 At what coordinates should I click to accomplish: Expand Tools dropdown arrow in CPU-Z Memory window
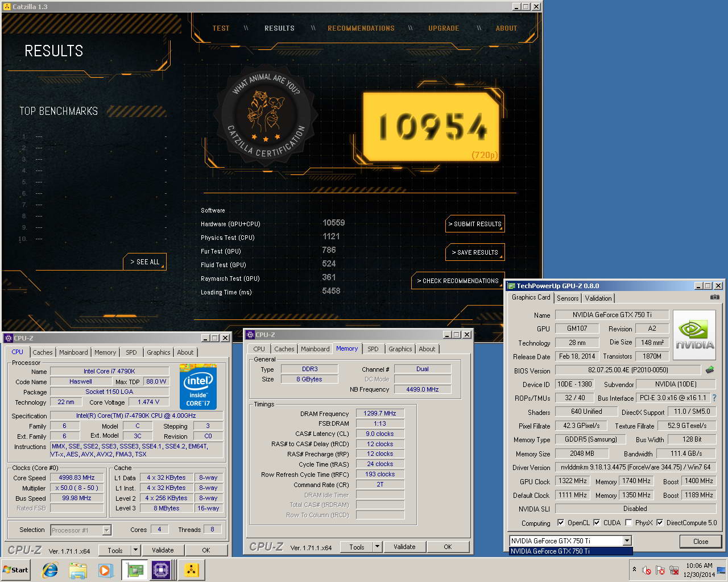point(377,547)
